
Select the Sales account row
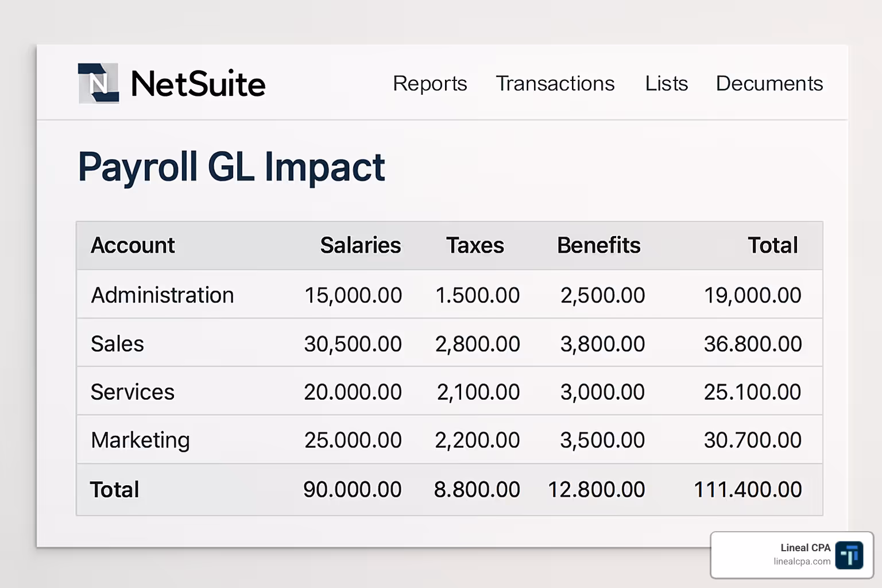point(117,344)
